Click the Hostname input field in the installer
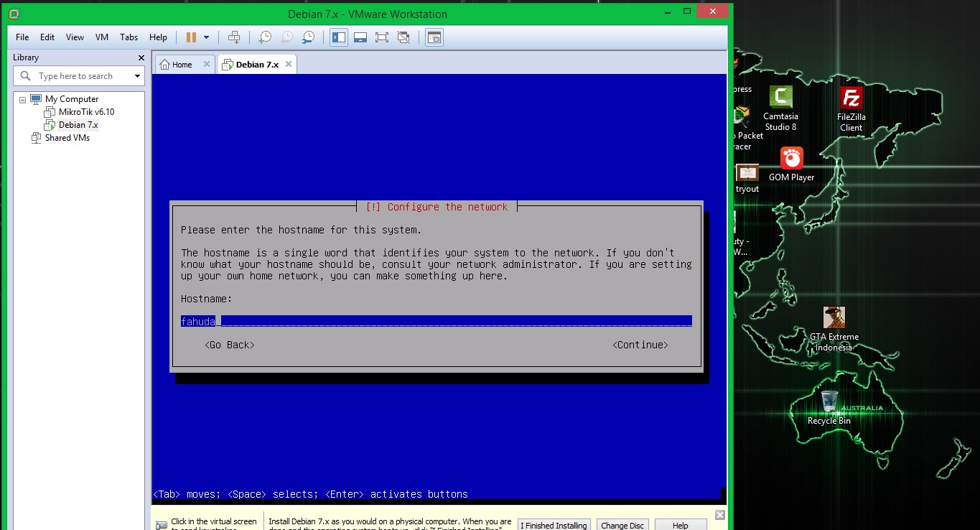The height and width of the screenshot is (530, 980). (437, 321)
